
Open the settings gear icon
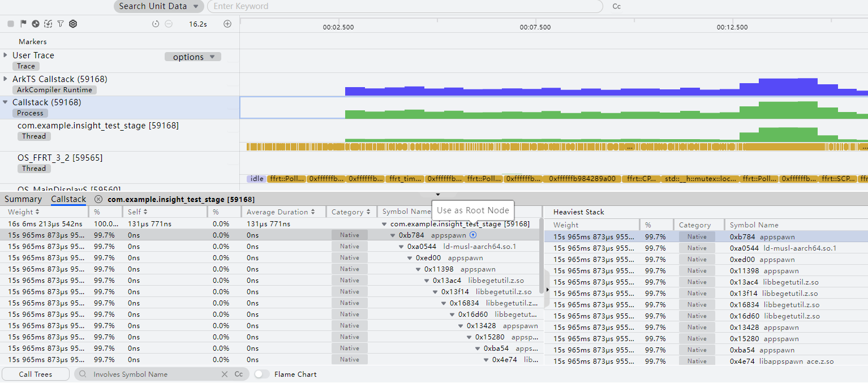pos(73,24)
